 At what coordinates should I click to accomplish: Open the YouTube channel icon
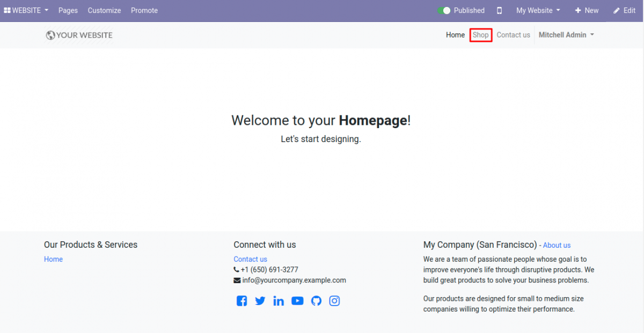coord(297,301)
